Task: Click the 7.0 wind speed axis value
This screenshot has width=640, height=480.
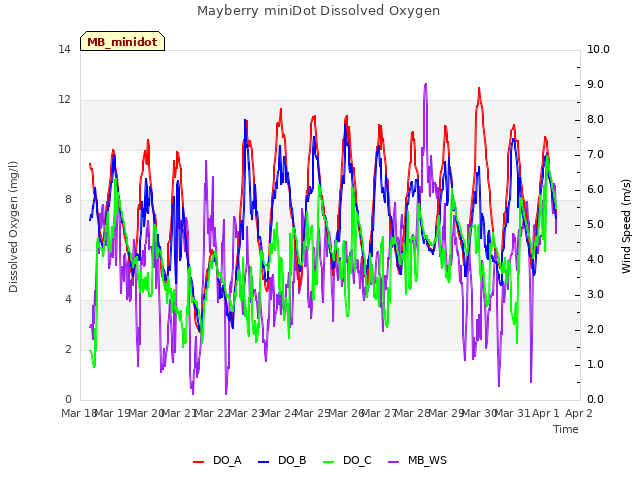Action: (595, 155)
